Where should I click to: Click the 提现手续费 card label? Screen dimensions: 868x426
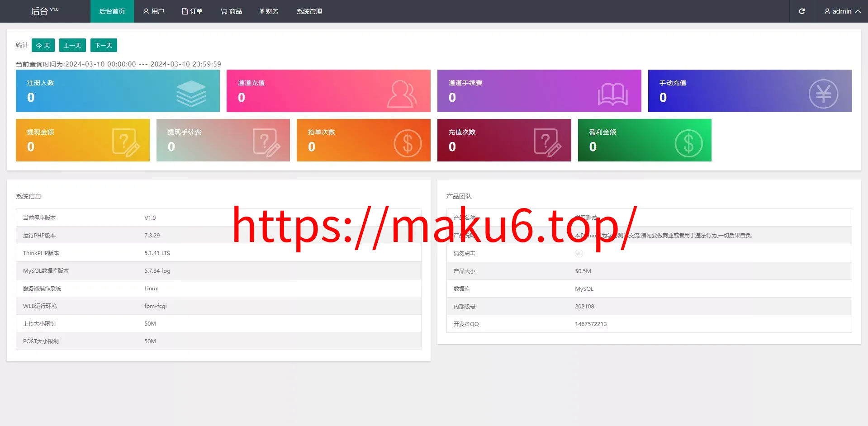(x=184, y=132)
